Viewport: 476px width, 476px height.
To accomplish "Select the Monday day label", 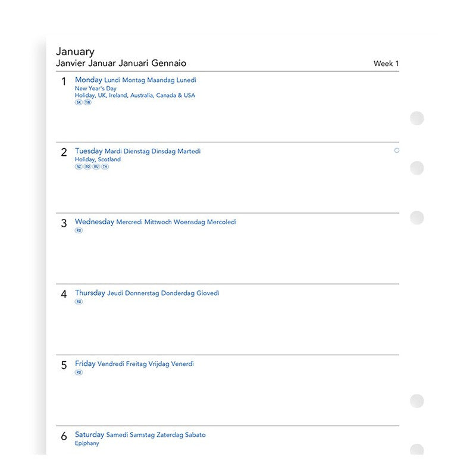I will [89, 80].
